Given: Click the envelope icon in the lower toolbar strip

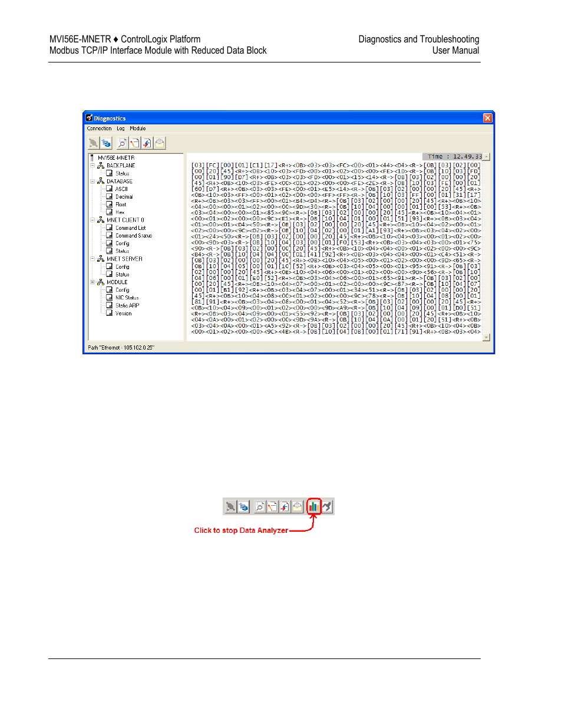Looking at the screenshot, I should click(297, 506).
